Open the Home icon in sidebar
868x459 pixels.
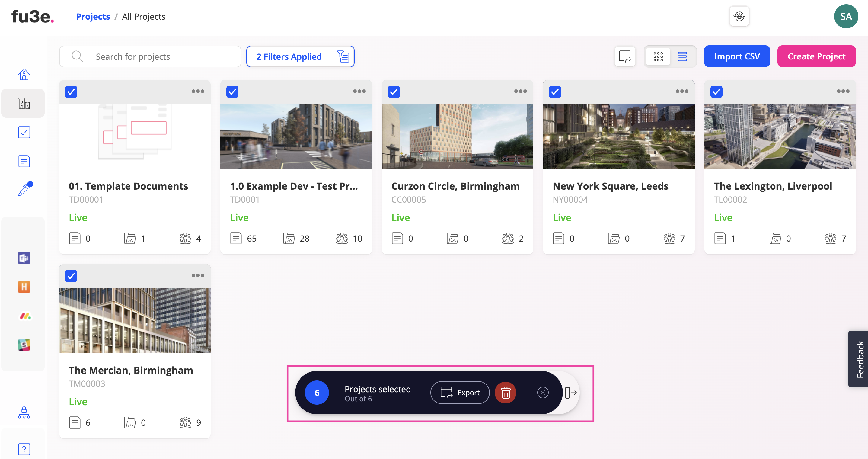pyautogui.click(x=24, y=74)
